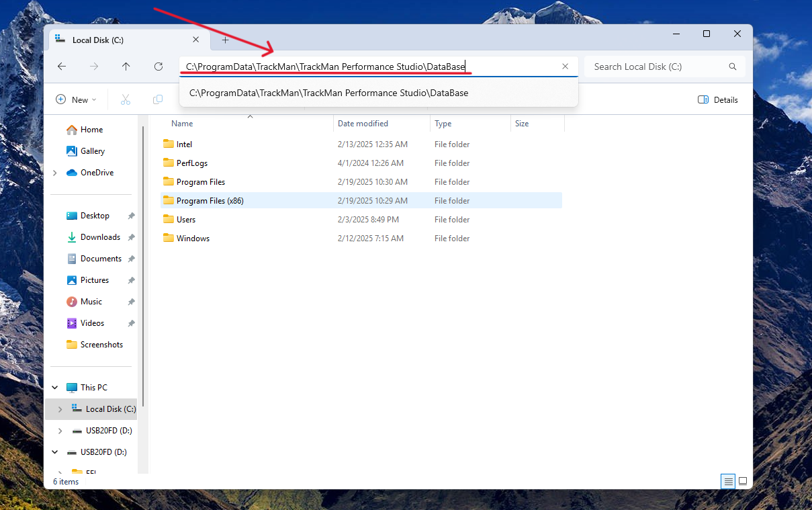Go back with the back arrow

(62, 67)
